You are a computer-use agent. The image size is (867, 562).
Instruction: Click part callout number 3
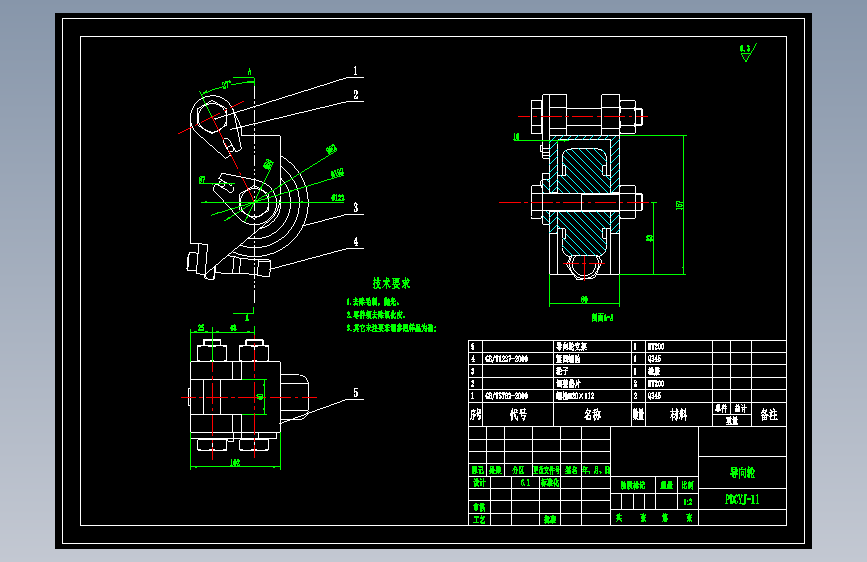pyautogui.click(x=356, y=207)
